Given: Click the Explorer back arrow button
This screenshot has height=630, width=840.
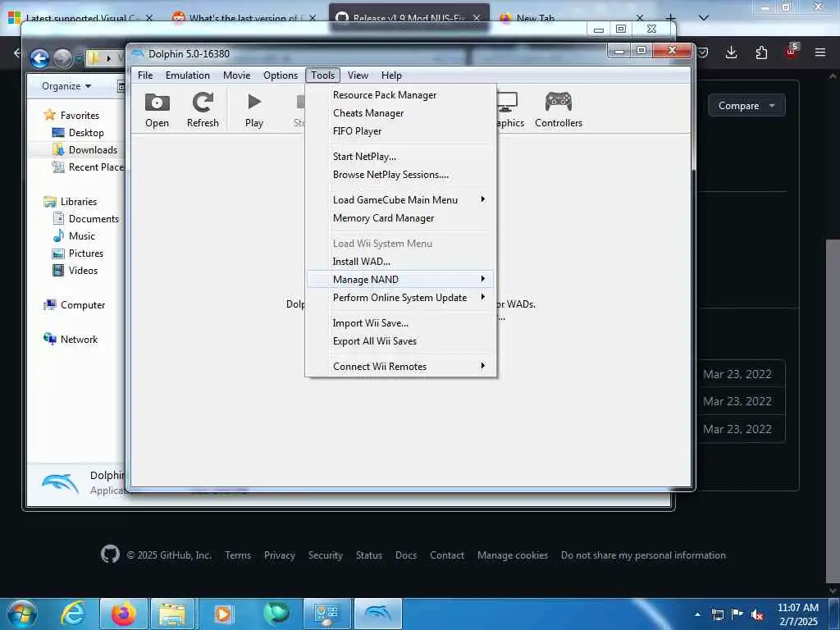Looking at the screenshot, I should coord(39,58).
